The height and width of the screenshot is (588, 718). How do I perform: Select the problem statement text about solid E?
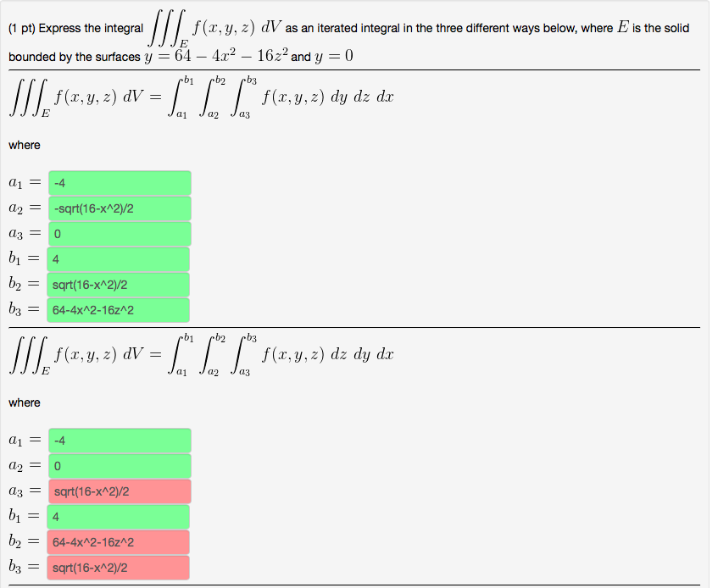[356, 38]
